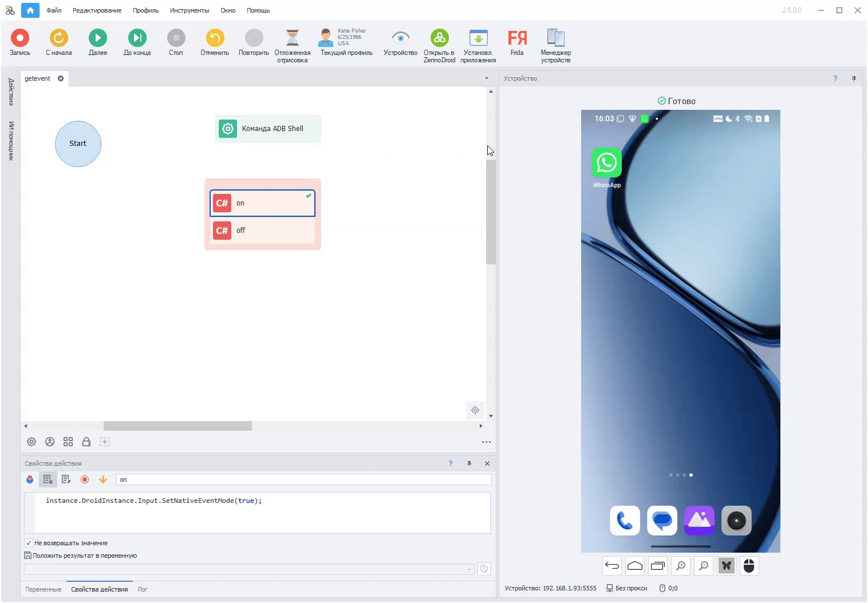Viewport: 868px width, 603px height.
Task: Click the red breakpoint circle icon
Action: click(x=85, y=479)
